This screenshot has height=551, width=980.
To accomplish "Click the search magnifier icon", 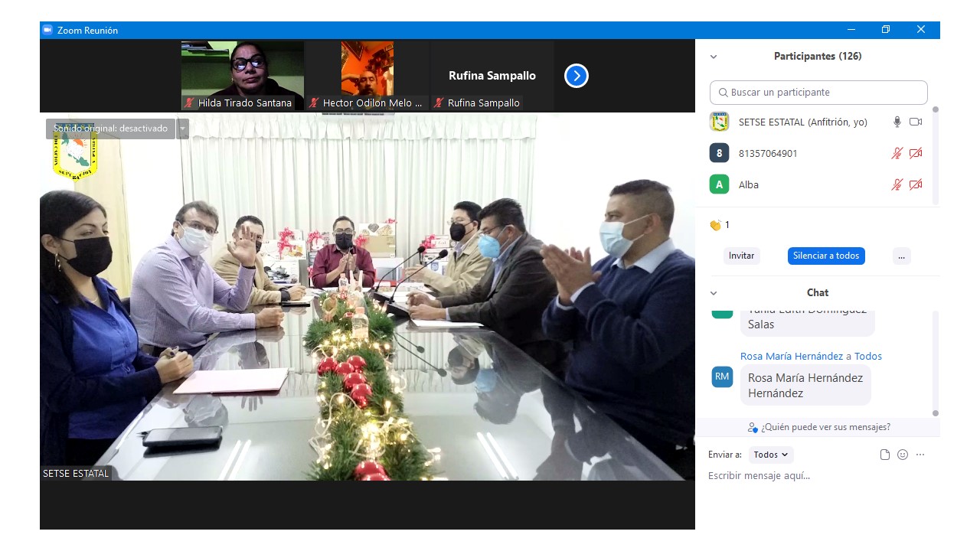I will (724, 93).
